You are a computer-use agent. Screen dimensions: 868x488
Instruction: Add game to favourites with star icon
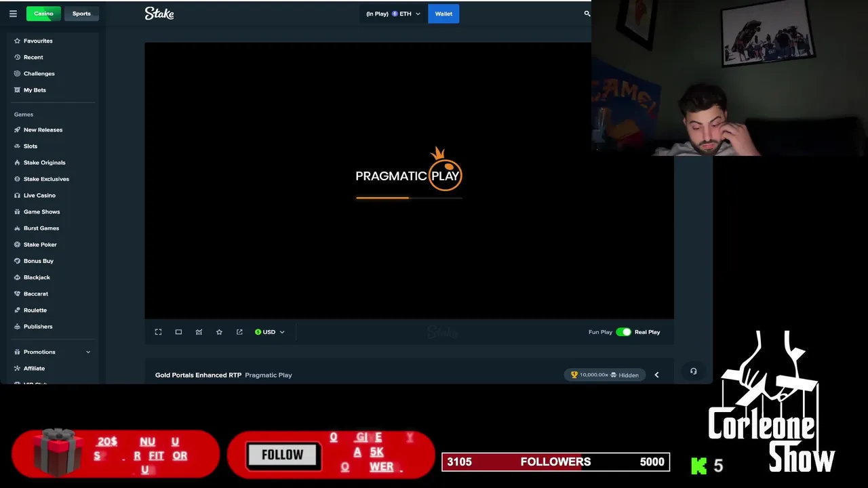(x=219, y=332)
